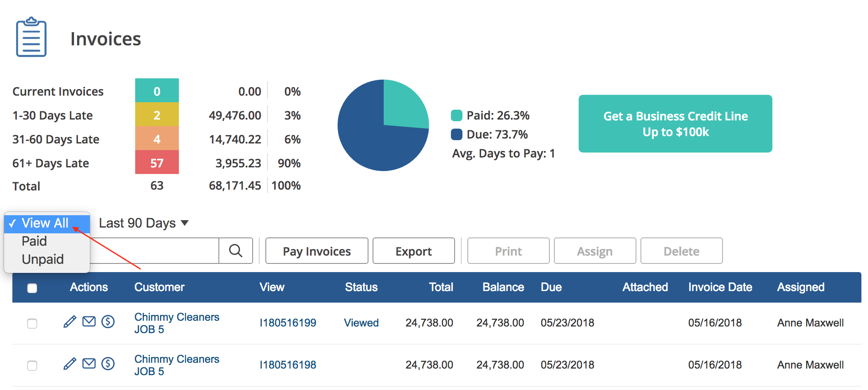Viewport: 868px width, 390px height.
Task: Click the red 61+ Days Late count box
Action: pyautogui.click(x=157, y=163)
